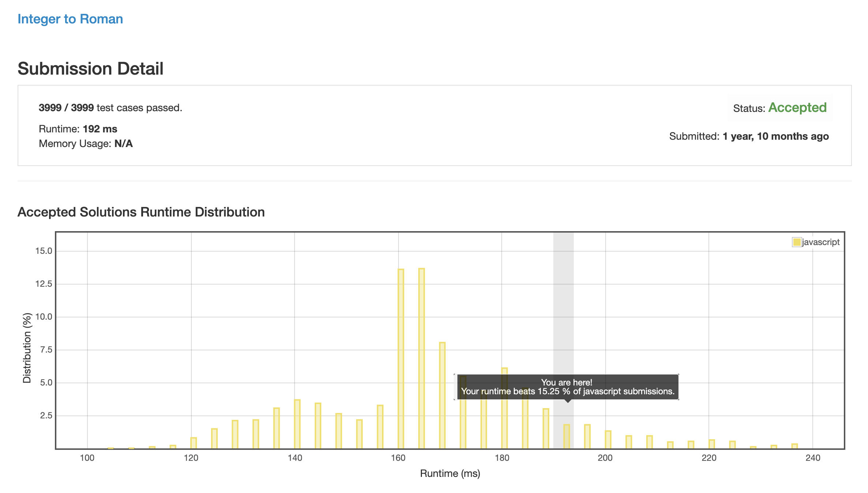
Task: Toggle the javascript legend label
Action: coord(821,242)
